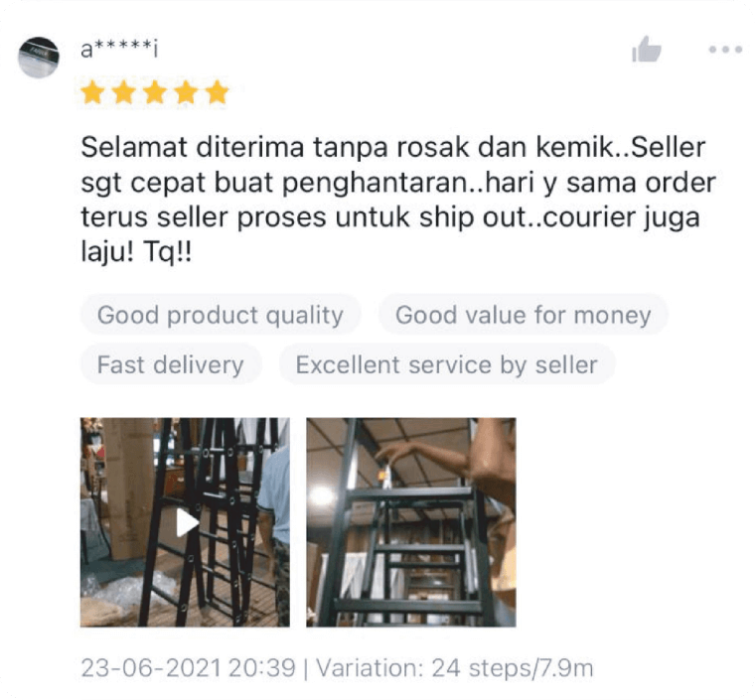Select the Fast delivery tag
Viewport: 755px width, 700px height.
(171, 364)
